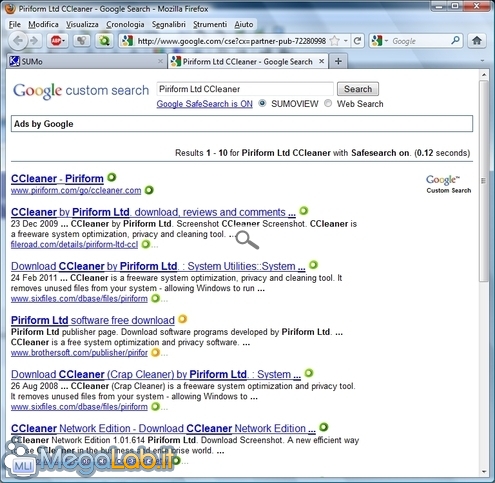Click the toolbar icon right of ABP
Viewport: 495px width, 483px height.
[x=81, y=41]
